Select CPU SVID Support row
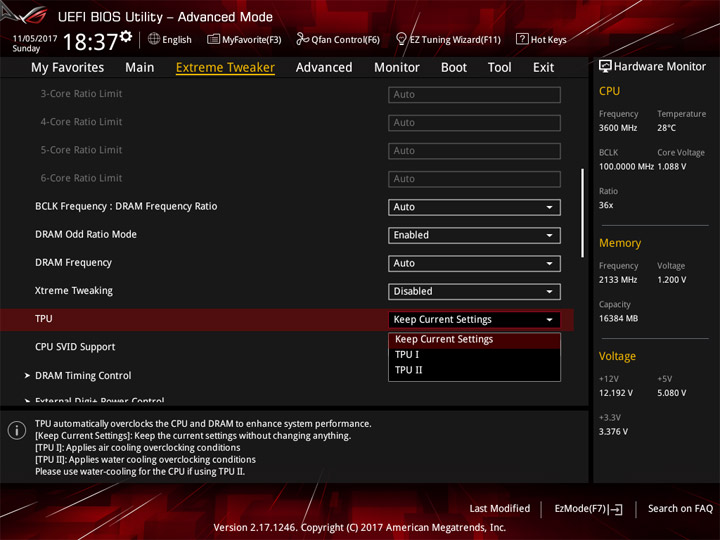 (x=75, y=347)
